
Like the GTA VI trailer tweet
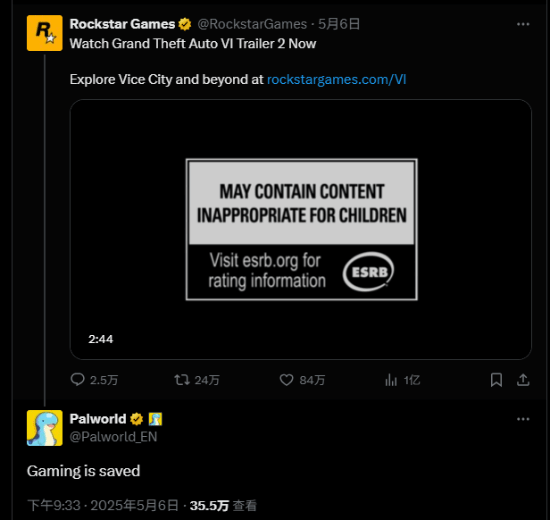(286, 380)
